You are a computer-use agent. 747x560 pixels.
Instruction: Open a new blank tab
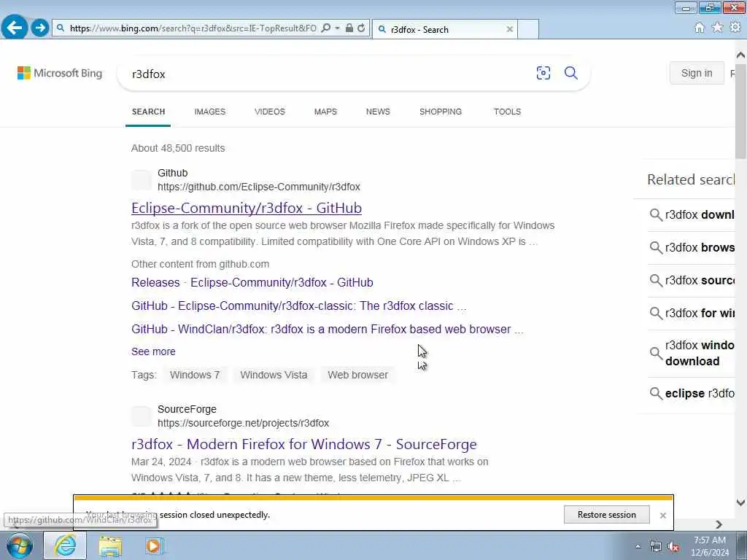pos(528,29)
